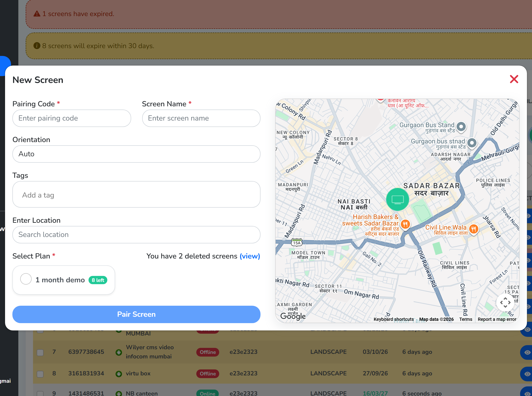Click the Search location field

click(x=136, y=234)
